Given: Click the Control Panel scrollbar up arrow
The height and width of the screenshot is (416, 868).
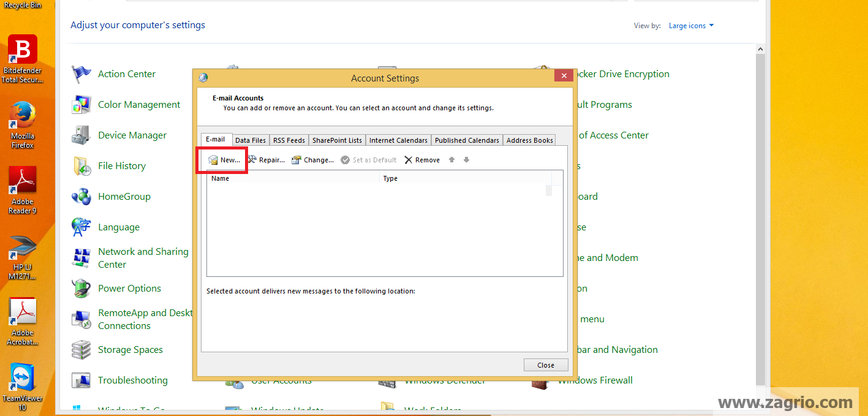Looking at the screenshot, I should click(x=760, y=49).
